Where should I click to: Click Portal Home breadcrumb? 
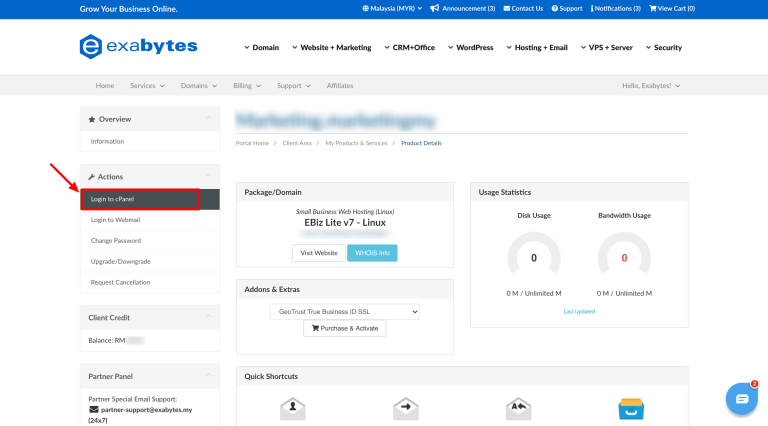[252, 143]
